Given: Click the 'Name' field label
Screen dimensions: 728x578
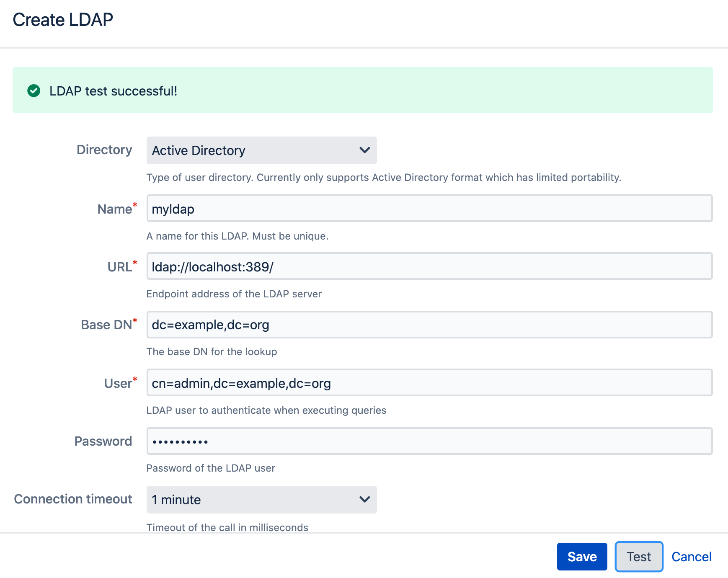Looking at the screenshot, I should tap(115, 209).
